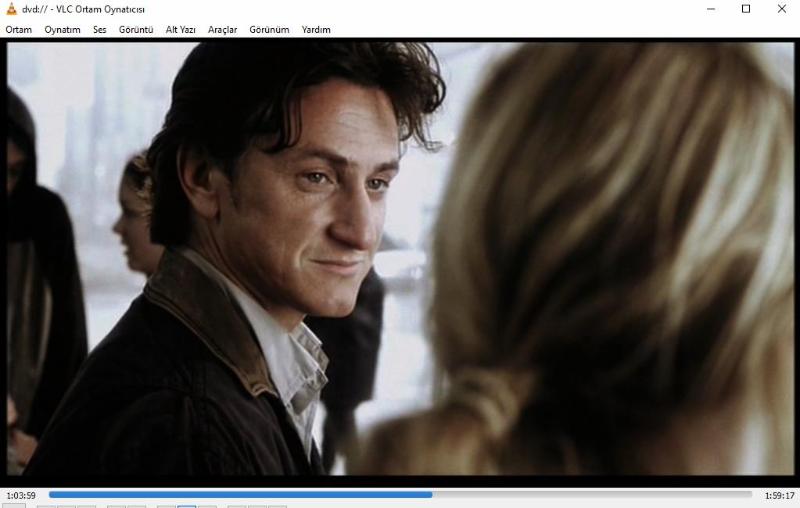The width and height of the screenshot is (800, 508).
Task: Close the VLC player window
Action: pos(782,9)
